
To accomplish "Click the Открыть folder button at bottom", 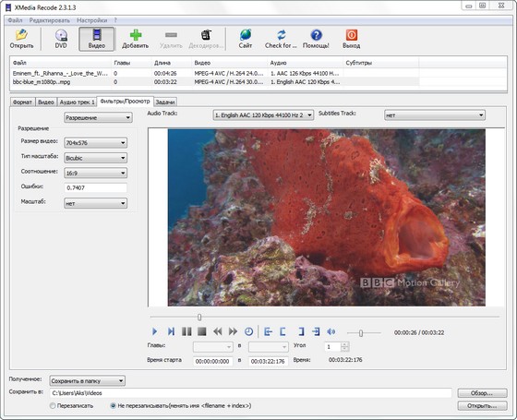I will tap(482, 406).
